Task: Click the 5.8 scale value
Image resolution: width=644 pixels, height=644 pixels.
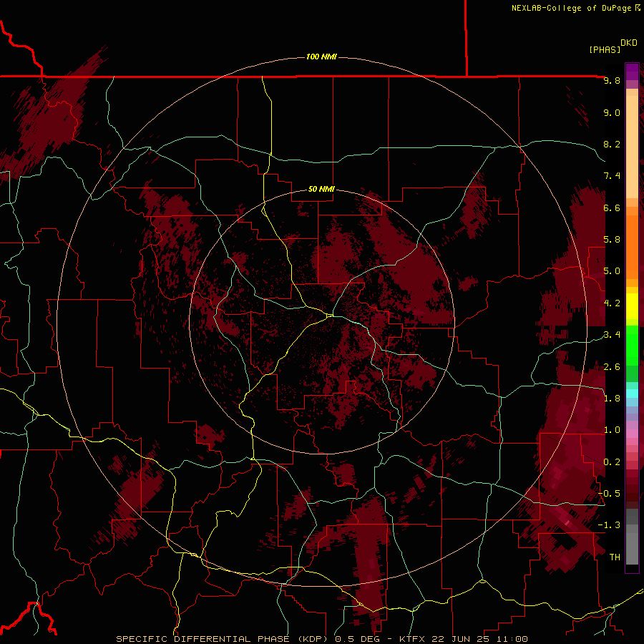Action: [612, 240]
